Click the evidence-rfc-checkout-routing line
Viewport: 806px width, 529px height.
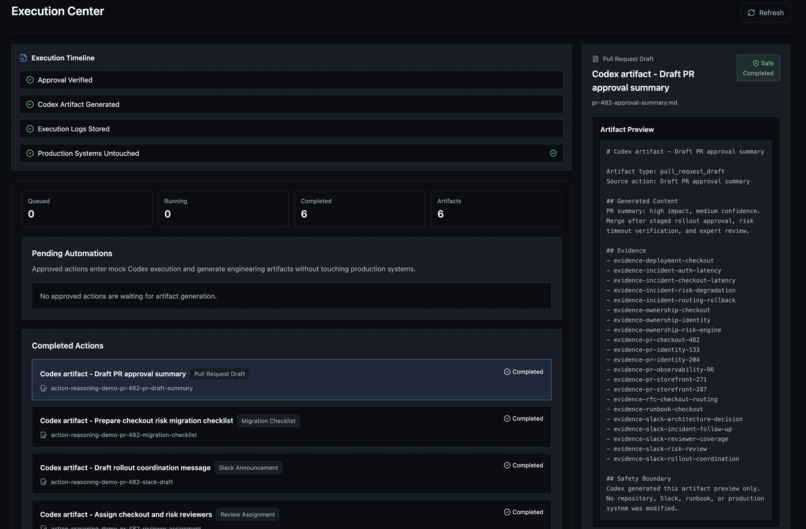662,399
